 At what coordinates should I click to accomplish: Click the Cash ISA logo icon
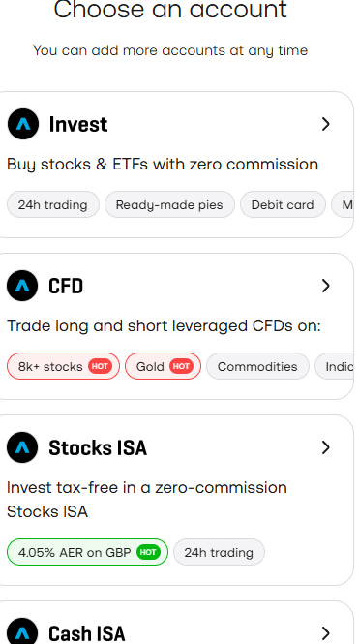click(22, 630)
